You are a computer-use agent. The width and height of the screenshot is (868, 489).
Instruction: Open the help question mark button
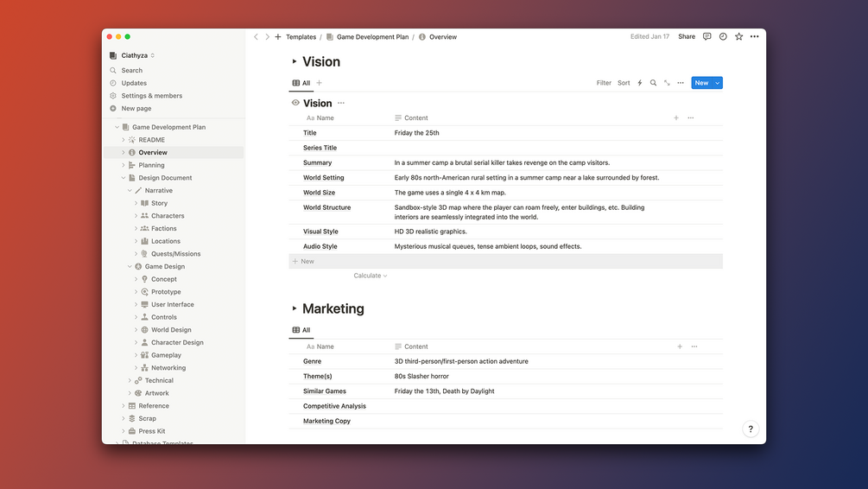pyautogui.click(x=751, y=429)
